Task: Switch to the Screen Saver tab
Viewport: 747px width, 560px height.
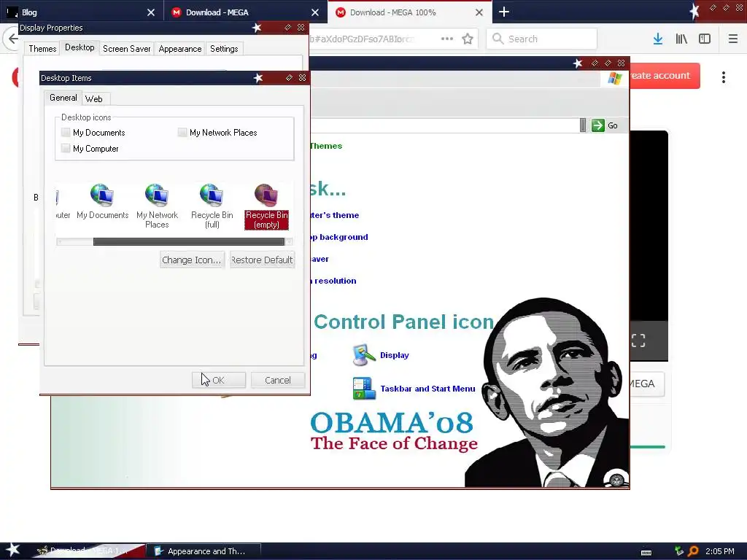Action: coord(127,49)
